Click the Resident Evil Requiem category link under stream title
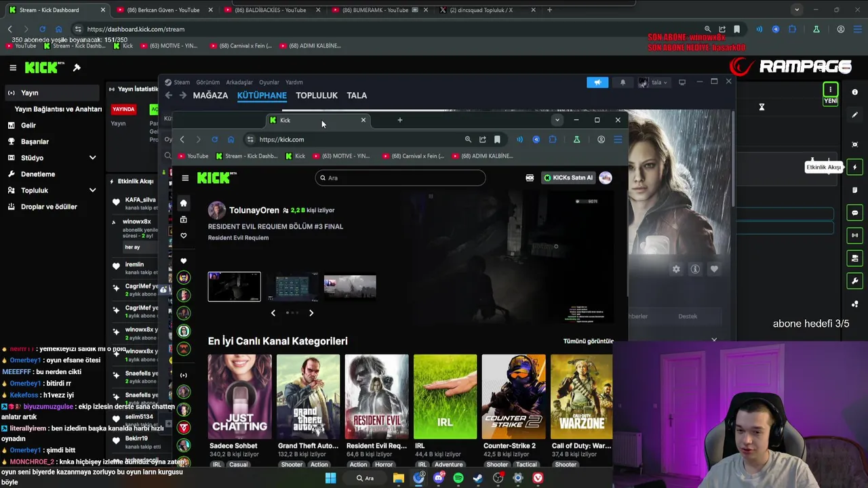The image size is (868, 488). point(238,238)
